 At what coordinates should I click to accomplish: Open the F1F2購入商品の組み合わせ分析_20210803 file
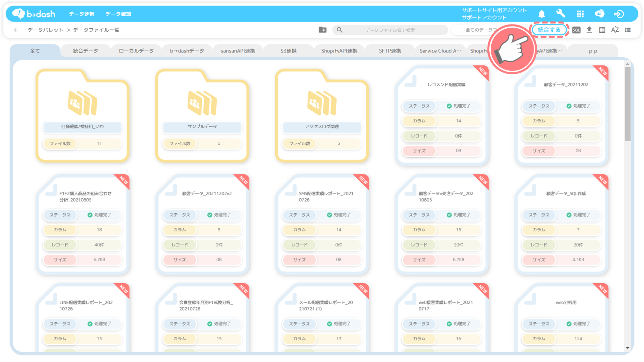point(82,224)
